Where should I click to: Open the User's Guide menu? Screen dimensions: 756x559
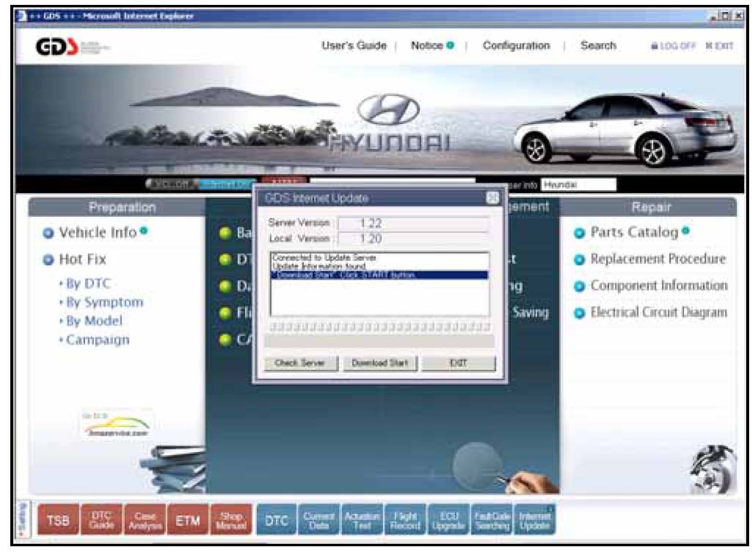click(x=354, y=46)
